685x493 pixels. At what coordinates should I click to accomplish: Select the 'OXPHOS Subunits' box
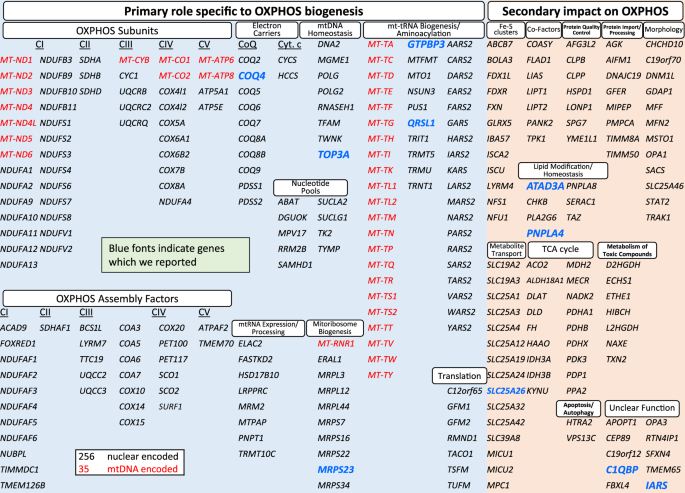coord(117,31)
